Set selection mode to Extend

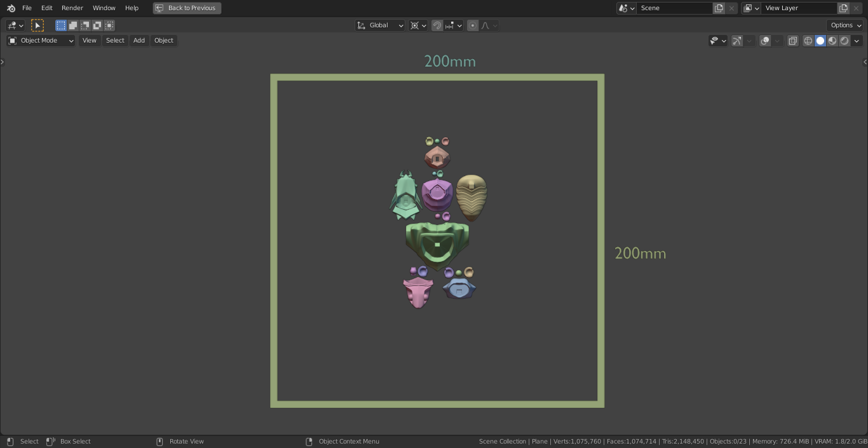point(73,25)
